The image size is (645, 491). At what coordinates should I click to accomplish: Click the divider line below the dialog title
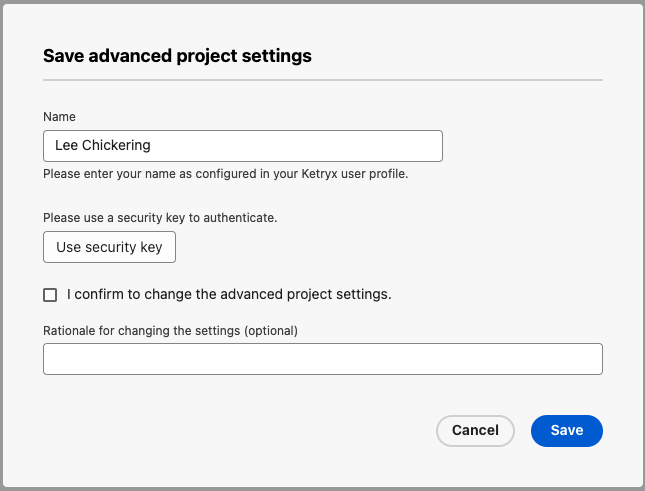pos(323,80)
